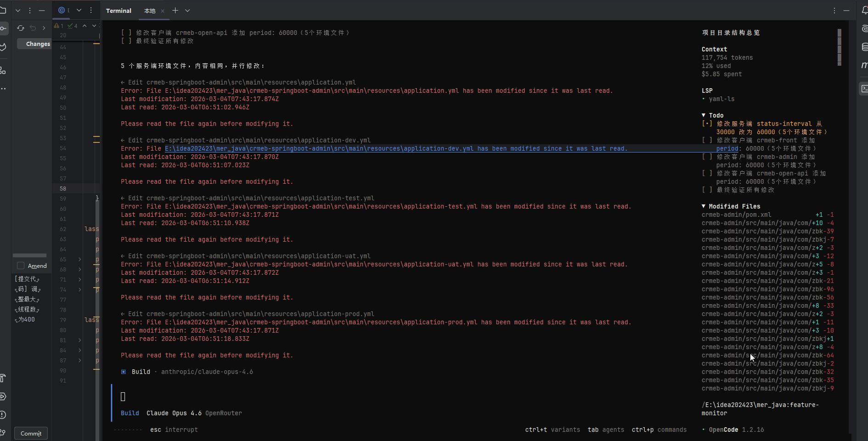Screen dimensions: 868x441
Task: Toggle the crmeb-admin todo checkbox
Action: (x=707, y=157)
